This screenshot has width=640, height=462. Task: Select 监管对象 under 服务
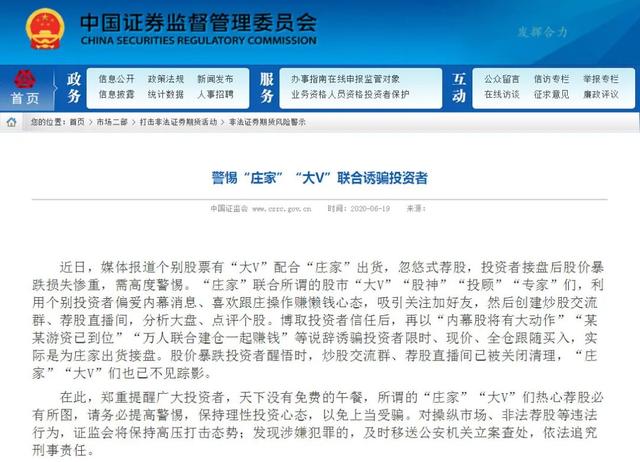point(382,79)
